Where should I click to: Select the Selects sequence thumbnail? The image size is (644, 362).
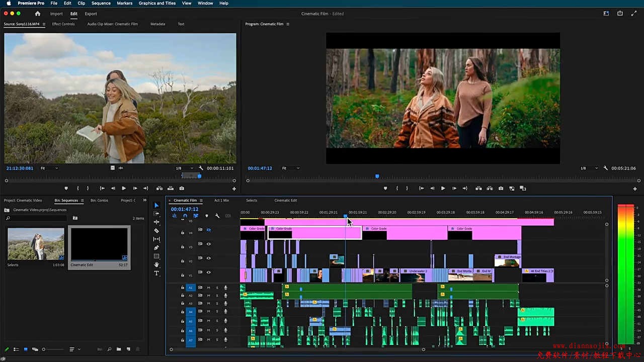[x=36, y=244]
